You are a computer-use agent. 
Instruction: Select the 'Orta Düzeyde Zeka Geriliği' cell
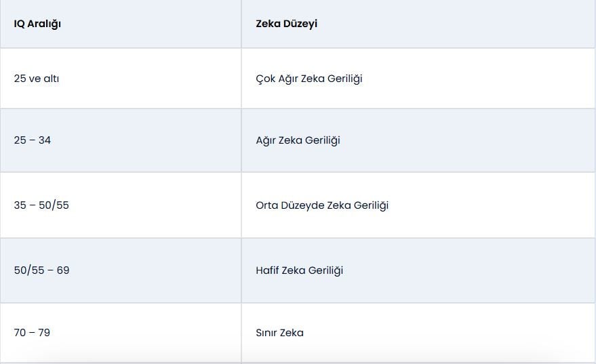pyautogui.click(x=322, y=205)
